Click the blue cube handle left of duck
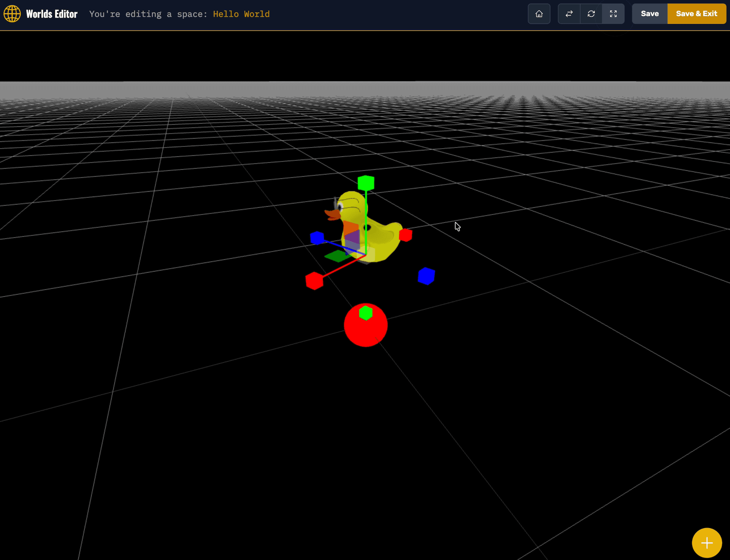The image size is (730, 560). coord(317,238)
